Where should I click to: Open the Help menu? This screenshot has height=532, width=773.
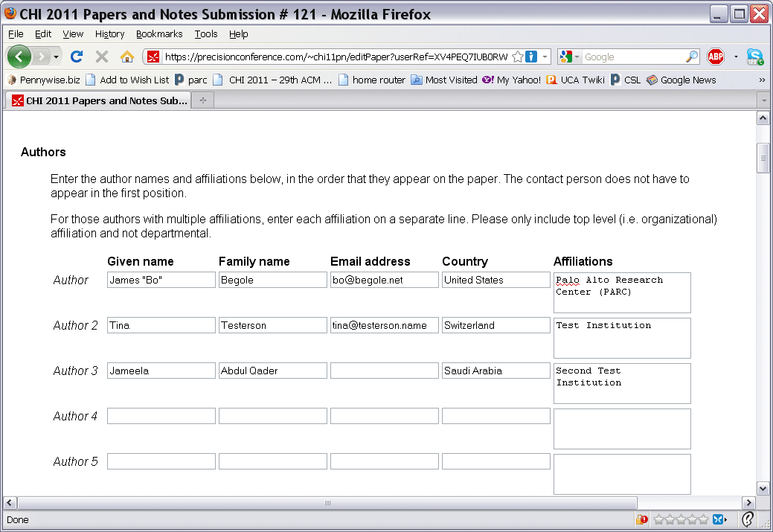click(239, 34)
